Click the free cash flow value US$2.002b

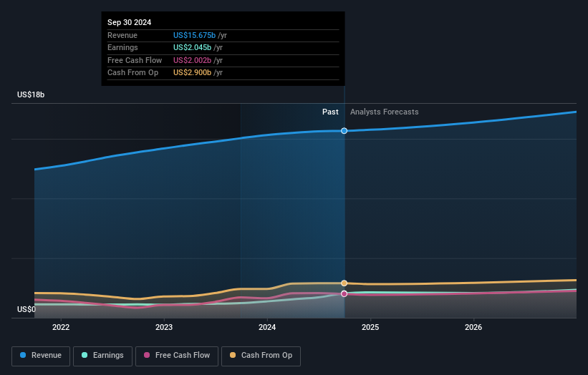point(192,60)
